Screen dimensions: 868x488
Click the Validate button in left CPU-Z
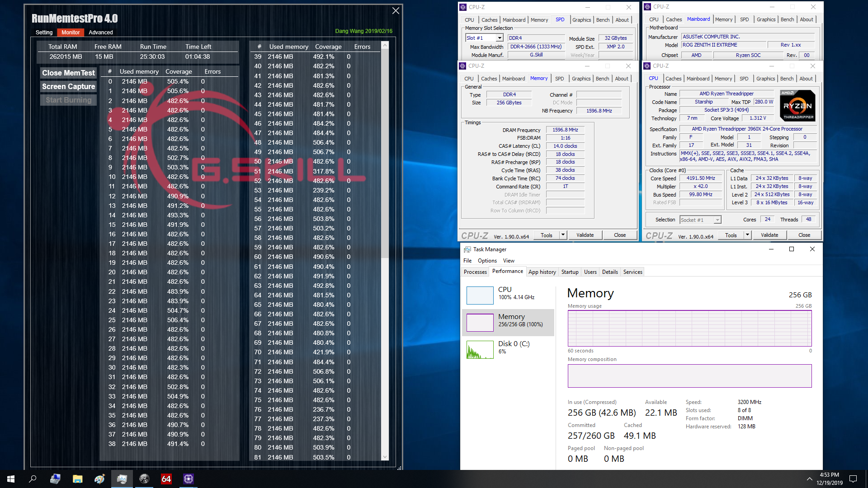coord(586,235)
